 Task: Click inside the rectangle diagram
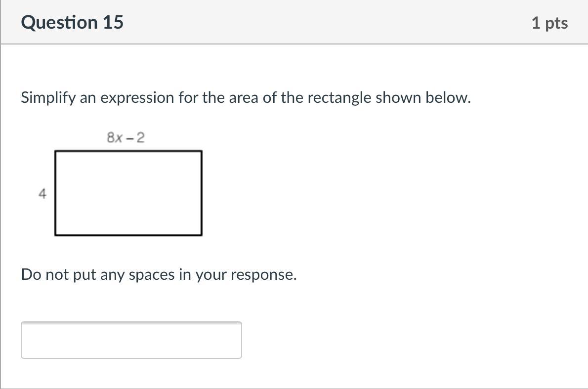(128, 193)
